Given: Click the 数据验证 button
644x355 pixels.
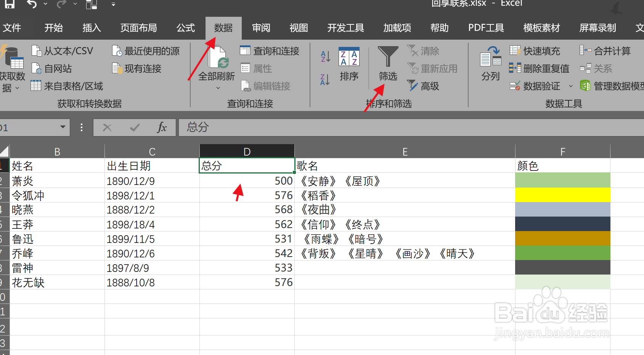Looking at the screenshot, I should coord(535,86).
